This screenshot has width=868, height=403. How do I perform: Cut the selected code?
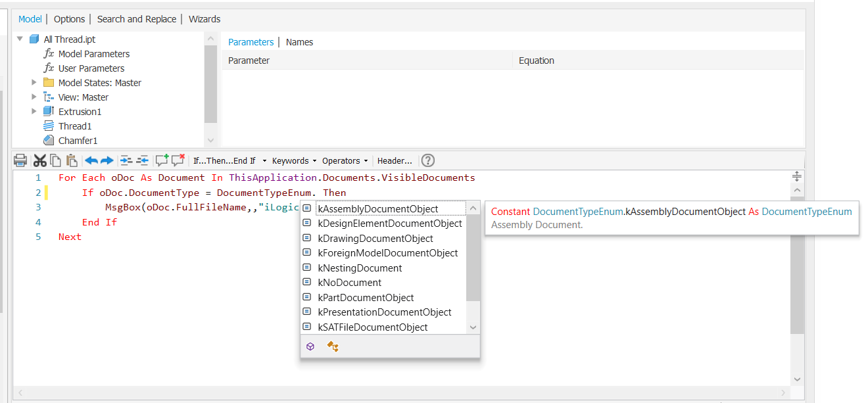coord(40,160)
